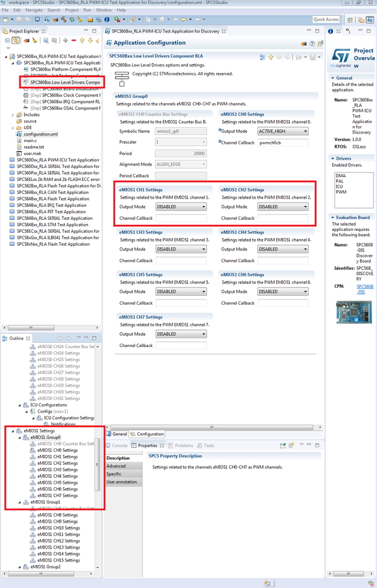Collapse the Evaluation Board section
This screenshot has width=377, height=588.
[x=332, y=217]
